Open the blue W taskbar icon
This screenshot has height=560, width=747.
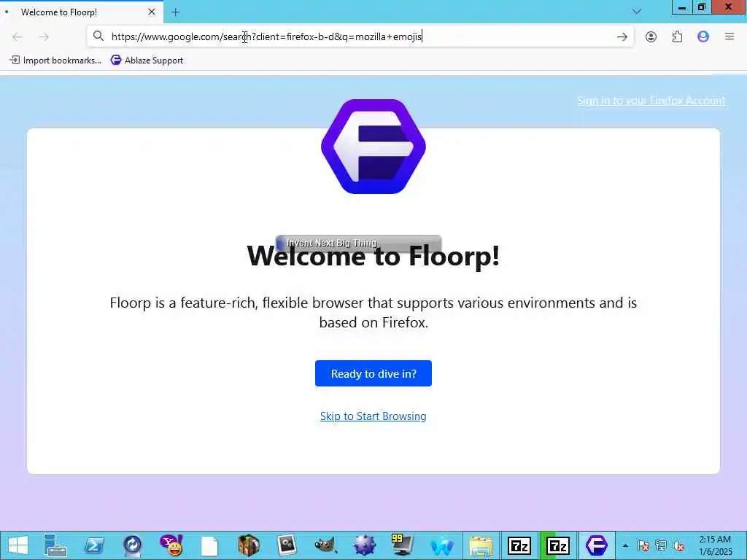(441, 546)
